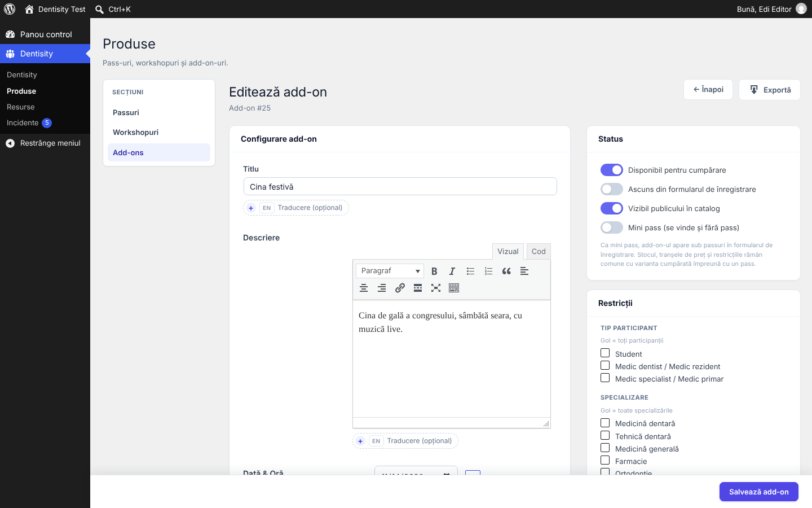
Task: Click the Titlu field containing Cina festivă
Action: pos(400,187)
